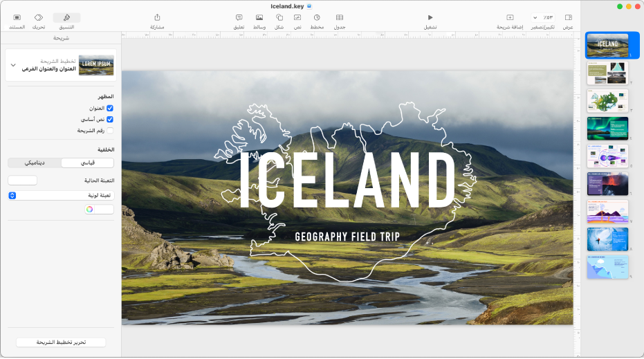This screenshot has width=644, height=359.
Task: Switch background to Dynamic (ديناميكي)
Action: point(35,163)
